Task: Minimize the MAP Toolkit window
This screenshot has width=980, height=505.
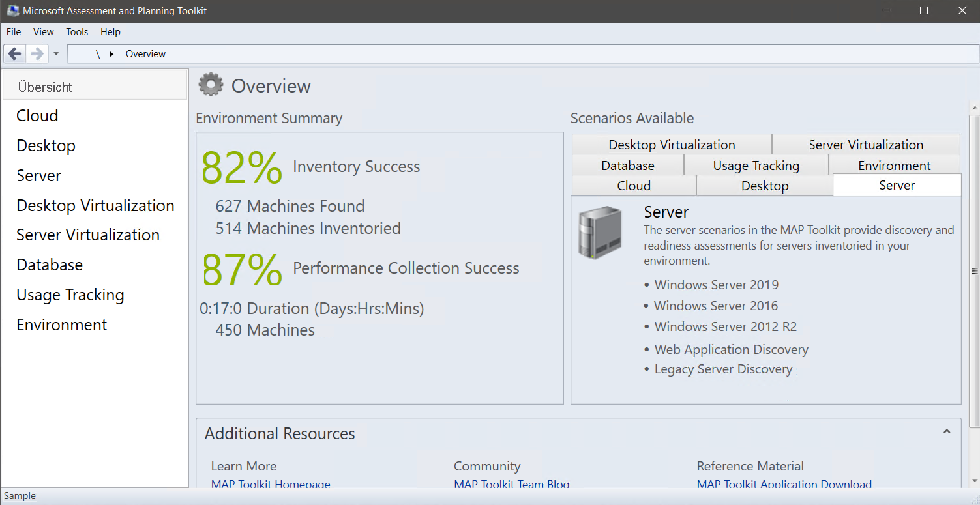Action: [885, 11]
